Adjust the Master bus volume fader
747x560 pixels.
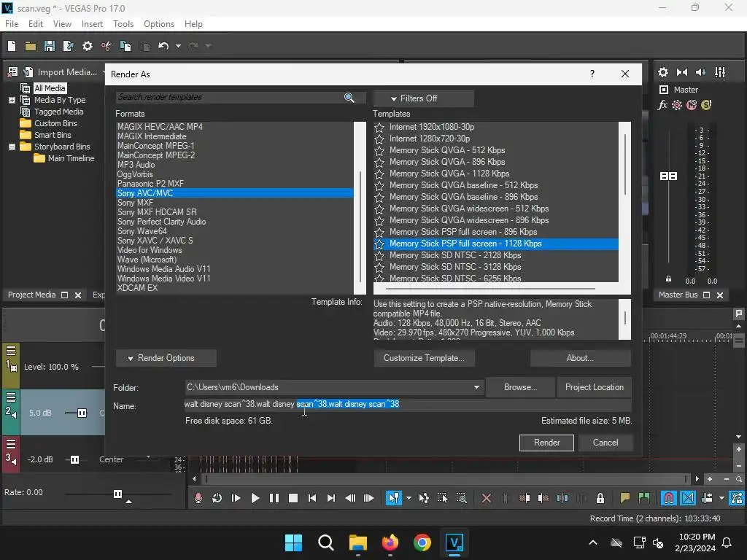point(668,176)
